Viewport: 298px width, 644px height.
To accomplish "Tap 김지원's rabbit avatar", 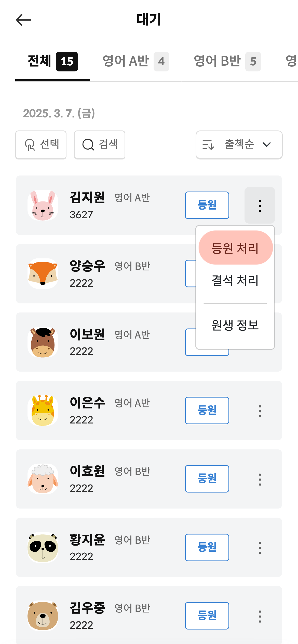I will tap(43, 205).
